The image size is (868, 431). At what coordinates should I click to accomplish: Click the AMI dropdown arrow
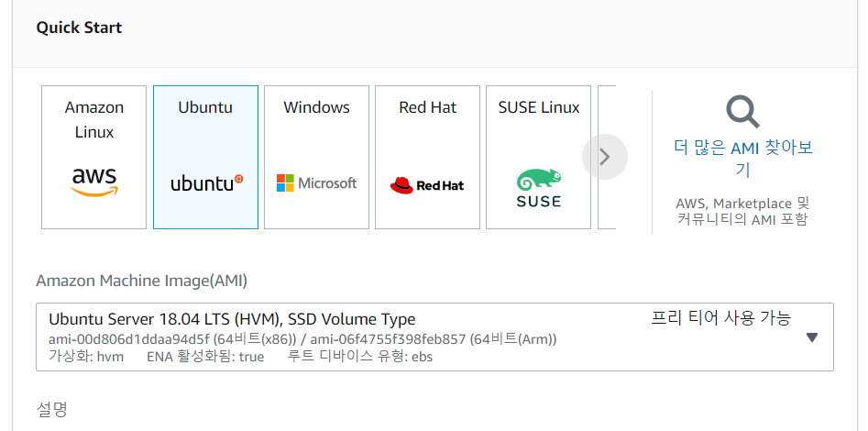pos(811,337)
